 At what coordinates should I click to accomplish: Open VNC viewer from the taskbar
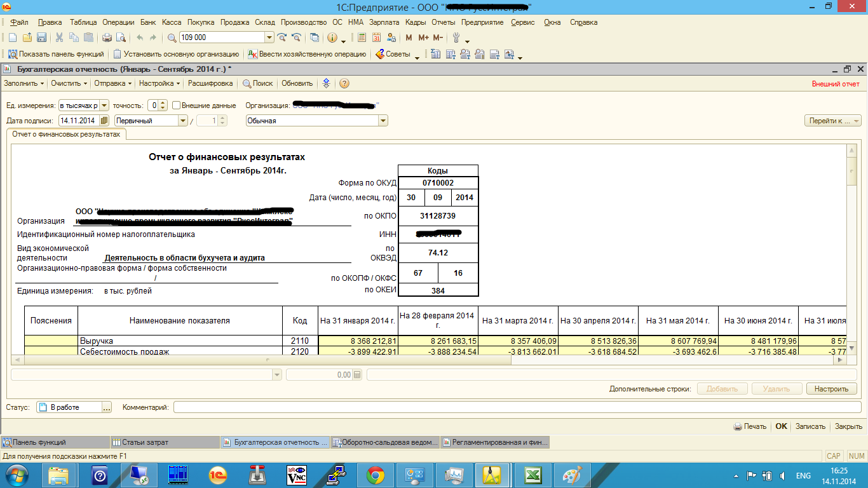297,475
